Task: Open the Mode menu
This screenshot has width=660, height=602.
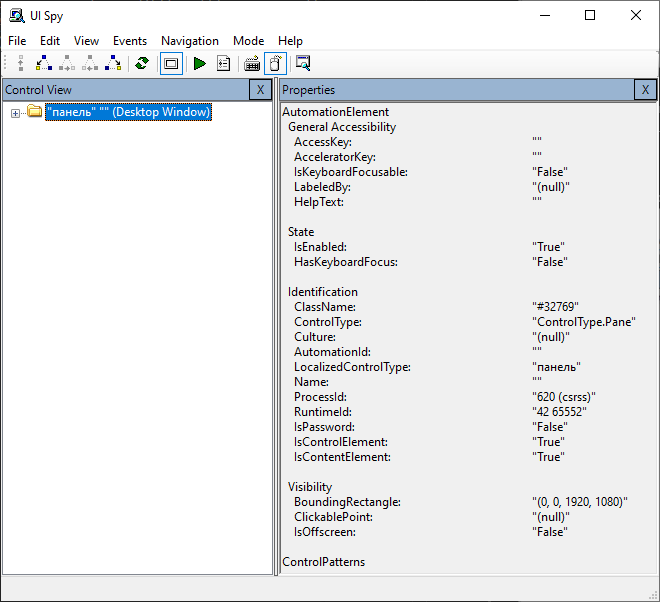Action: tap(248, 41)
